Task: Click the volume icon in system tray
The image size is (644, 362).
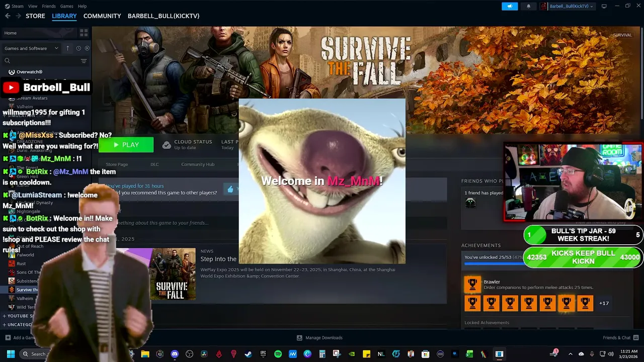Action: (x=611, y=354)
